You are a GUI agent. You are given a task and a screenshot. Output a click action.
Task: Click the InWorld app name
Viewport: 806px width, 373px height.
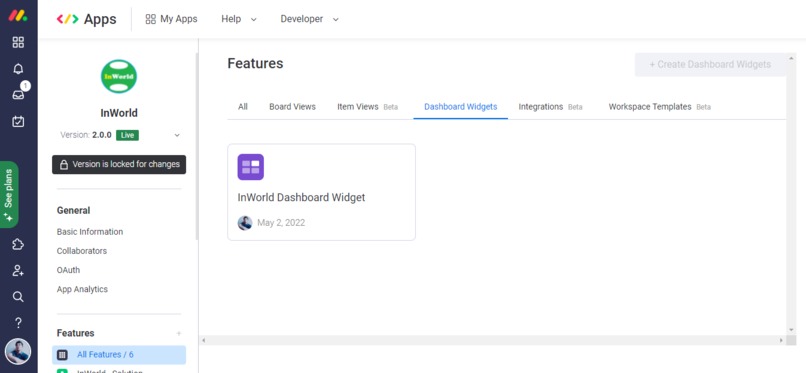tap(119, 113)
